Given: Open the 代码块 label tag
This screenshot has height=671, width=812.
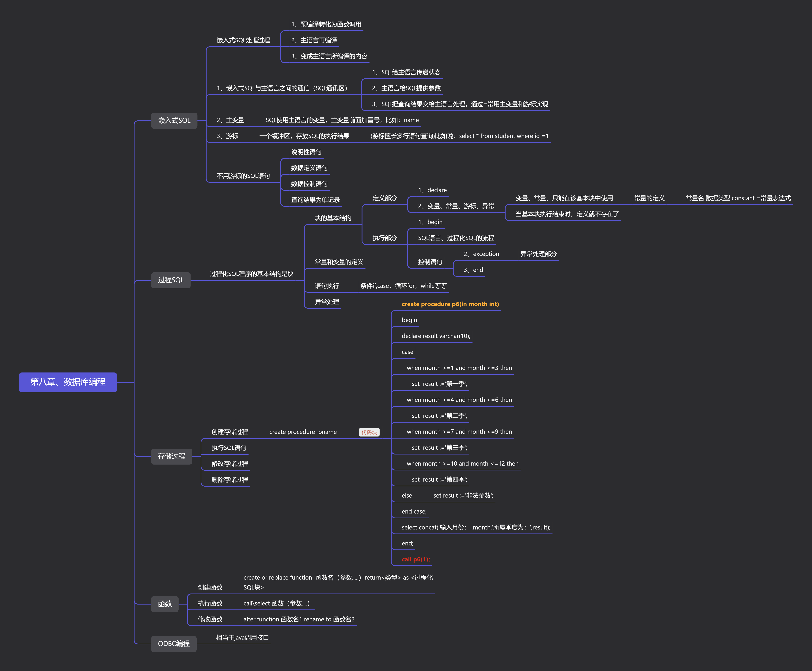Looking at the screenshot, I should coord(369,432).
